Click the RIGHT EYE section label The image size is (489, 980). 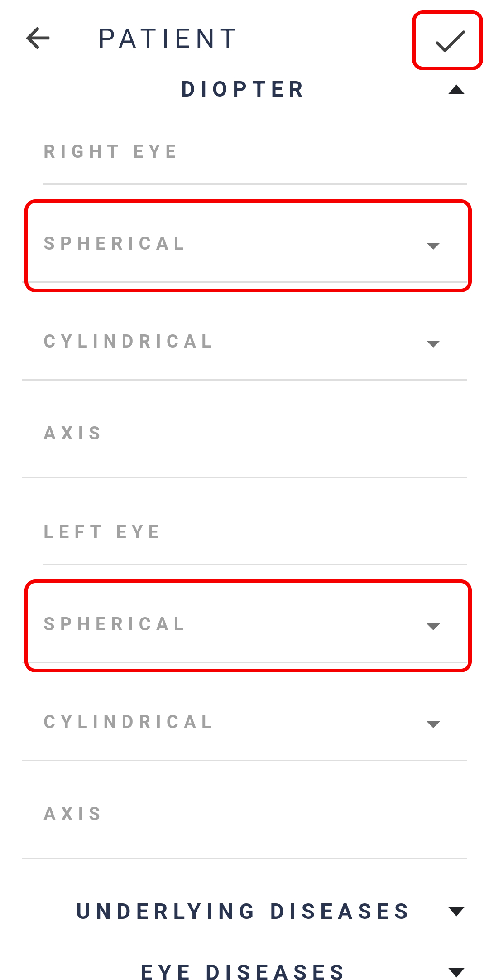tap(110, 151)
